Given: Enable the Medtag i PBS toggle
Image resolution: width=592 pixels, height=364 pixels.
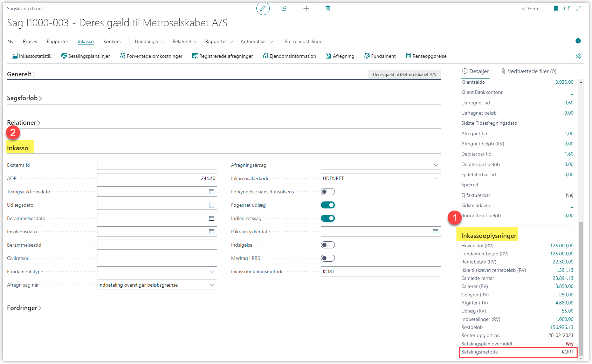Looking at the screenshot, I should point(328,258).
